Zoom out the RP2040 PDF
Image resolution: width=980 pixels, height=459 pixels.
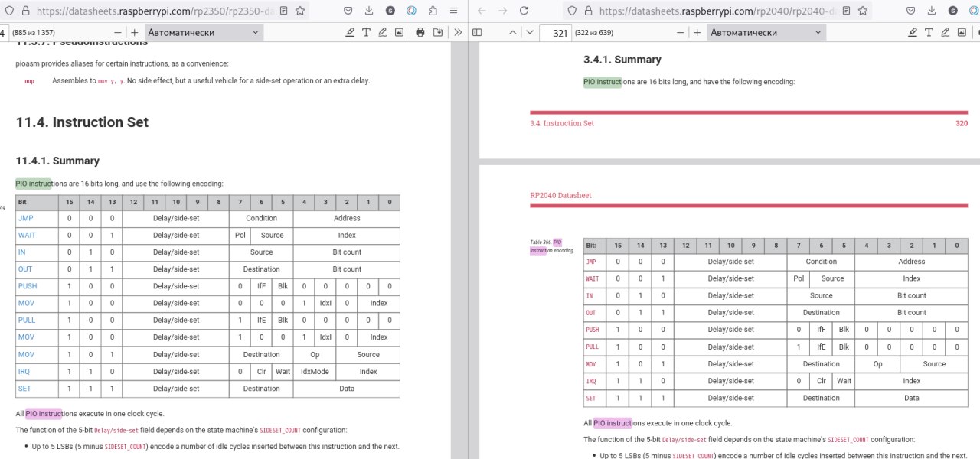coord(681,32)
